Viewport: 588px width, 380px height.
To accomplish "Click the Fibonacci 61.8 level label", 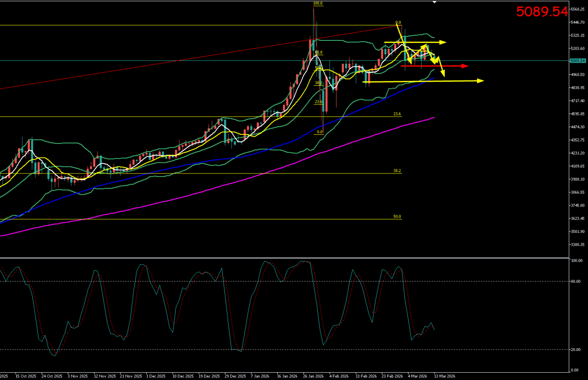I will (319, 52).
